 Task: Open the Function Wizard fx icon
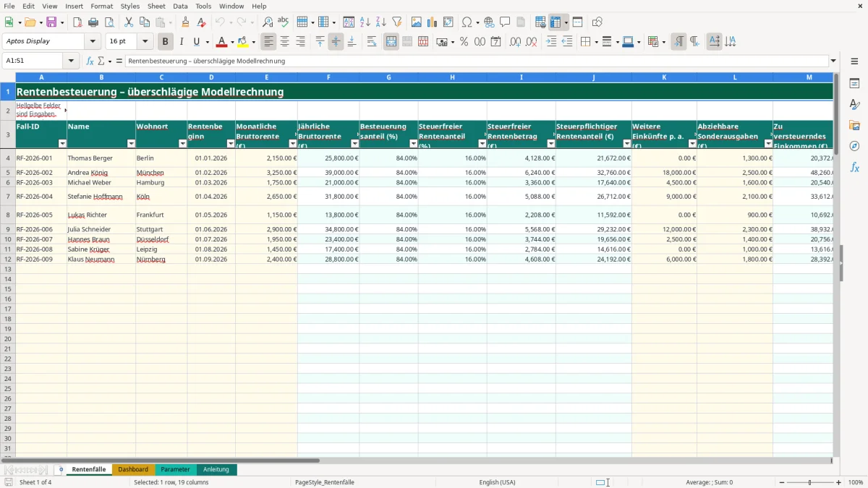coord(90,61)
